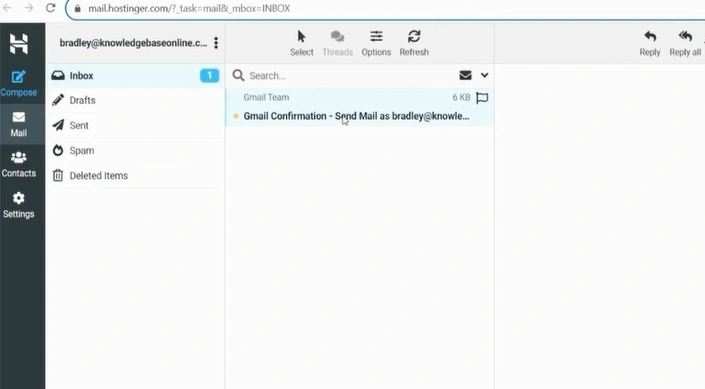Open the Inbox folder
Viewport: 705px width, 389px height.
click(x=135, y=76)
